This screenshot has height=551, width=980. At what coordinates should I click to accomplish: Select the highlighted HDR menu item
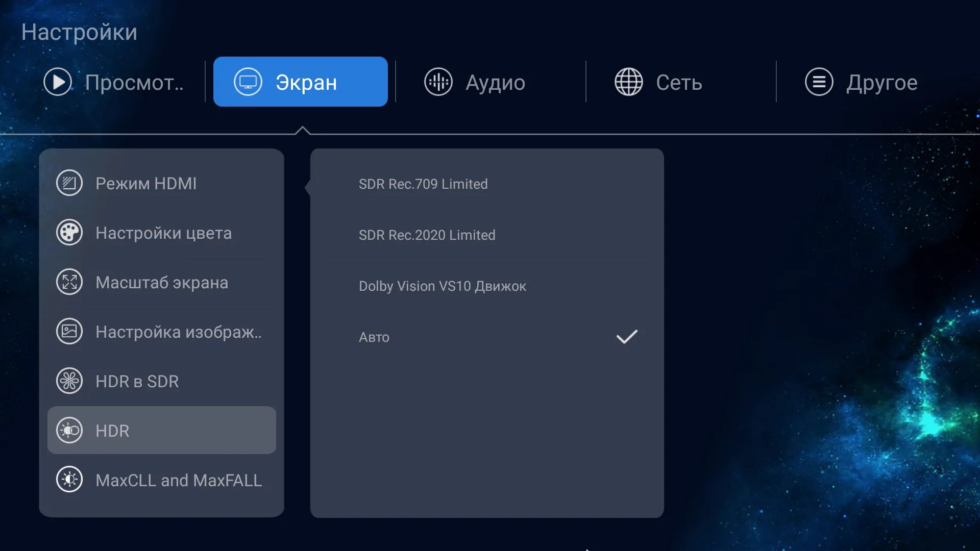tap(161, 431)
